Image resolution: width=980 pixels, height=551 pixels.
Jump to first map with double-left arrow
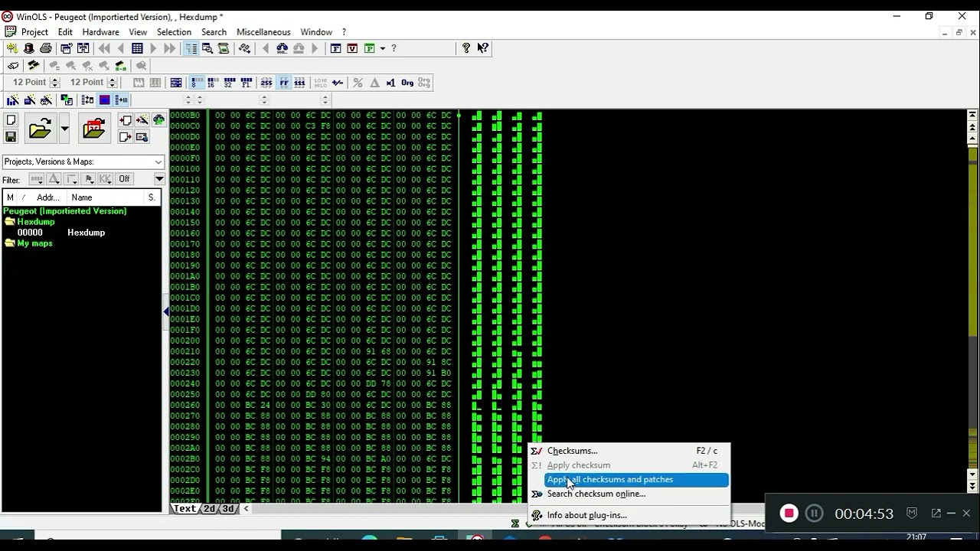103,48
